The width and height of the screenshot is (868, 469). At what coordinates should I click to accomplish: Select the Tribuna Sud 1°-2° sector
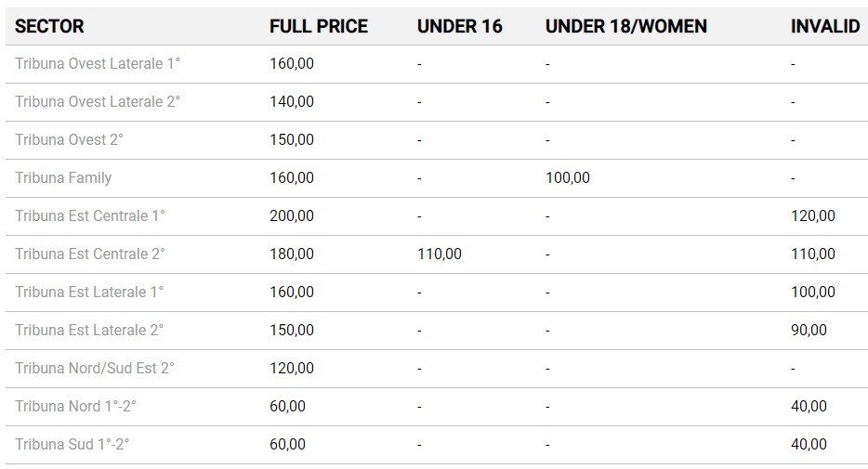pos(72,445)
